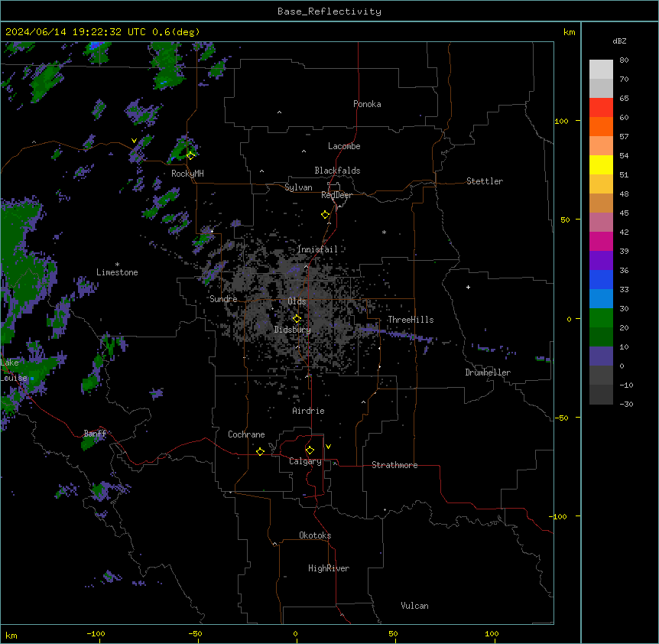Select the slate blue 10–0 dBZ legend color
This screenshot has height=644, width=659.
[x=601, y=356]
